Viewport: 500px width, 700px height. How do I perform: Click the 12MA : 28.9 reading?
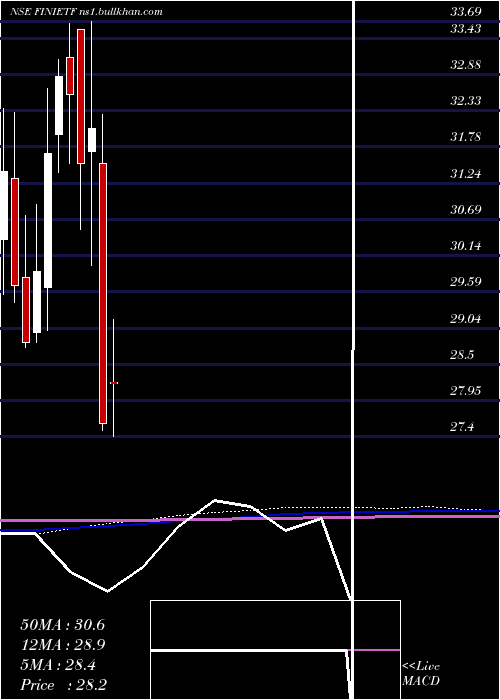pyautogui.click(x=62, y=645)
